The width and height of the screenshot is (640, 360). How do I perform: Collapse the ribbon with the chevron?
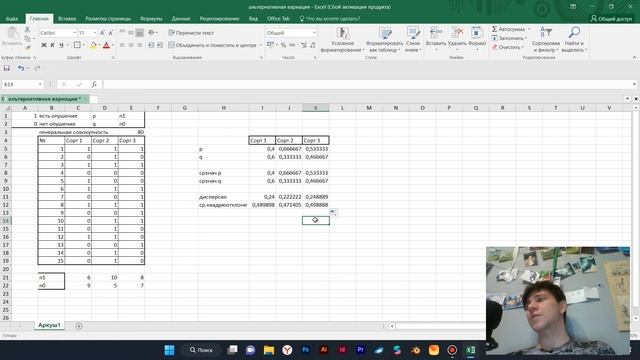[x=634, y=58]
